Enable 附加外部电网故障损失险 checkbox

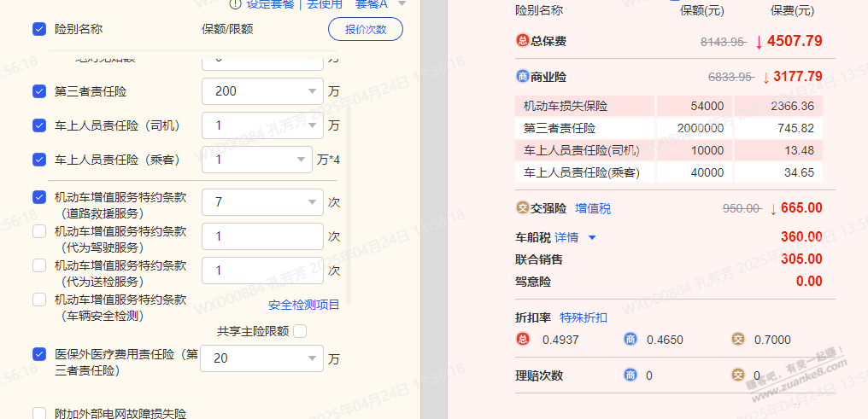click(39, 414)
